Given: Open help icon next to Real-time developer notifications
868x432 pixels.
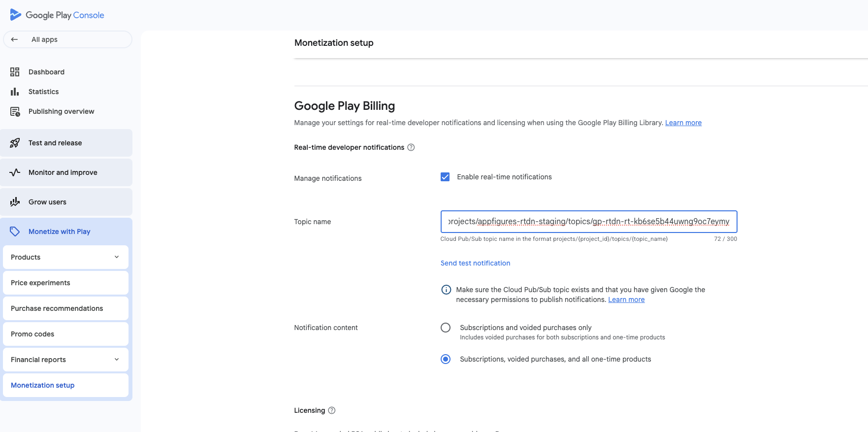Looking at the screenshot, I should [411, 147].
